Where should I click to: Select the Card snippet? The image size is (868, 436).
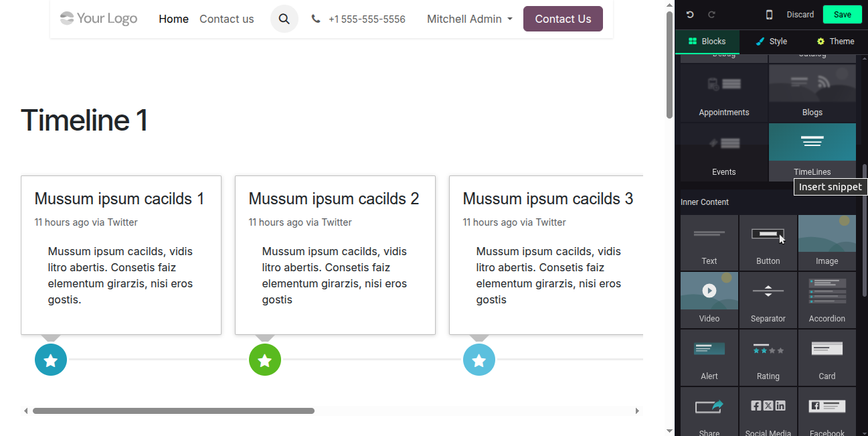pyautogui.click(x=827, y=357)
